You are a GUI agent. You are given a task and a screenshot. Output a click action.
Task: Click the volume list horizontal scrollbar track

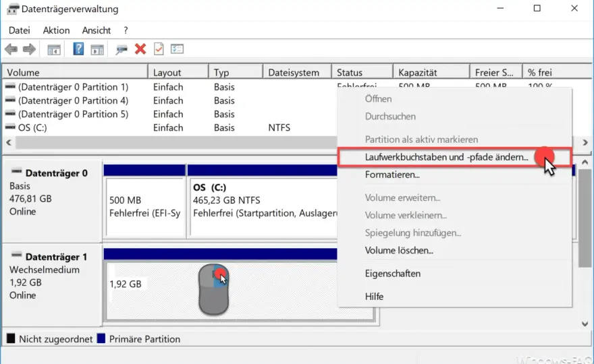pos(175,143)
